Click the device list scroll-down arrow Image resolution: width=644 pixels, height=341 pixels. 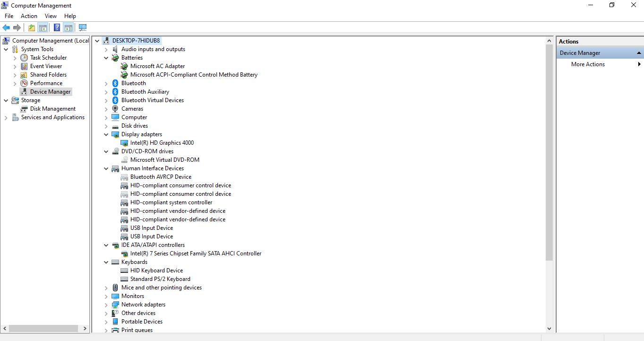point(549,328)
